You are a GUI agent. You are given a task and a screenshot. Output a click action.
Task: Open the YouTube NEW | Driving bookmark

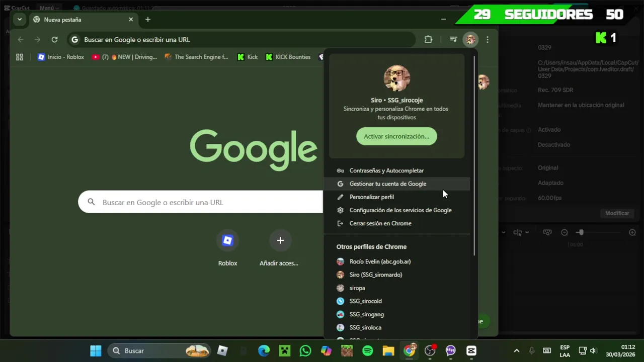pyautogui.click(x=125, y=57)
